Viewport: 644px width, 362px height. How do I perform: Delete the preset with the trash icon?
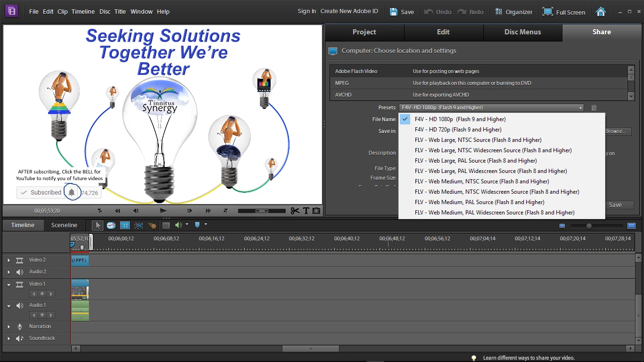(x=594, y=108)
